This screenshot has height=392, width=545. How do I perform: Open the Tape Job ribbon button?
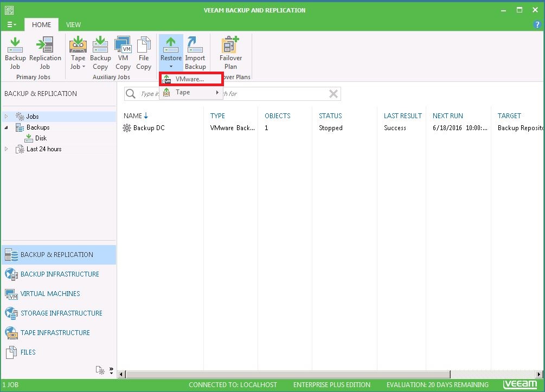[x=78, y=53]
